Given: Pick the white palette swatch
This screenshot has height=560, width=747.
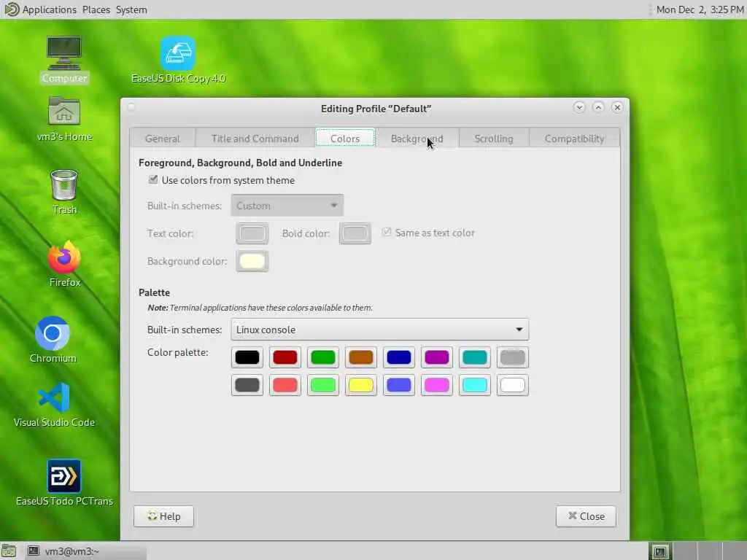Looking at the screenshot, I should (x=513, y=385).
